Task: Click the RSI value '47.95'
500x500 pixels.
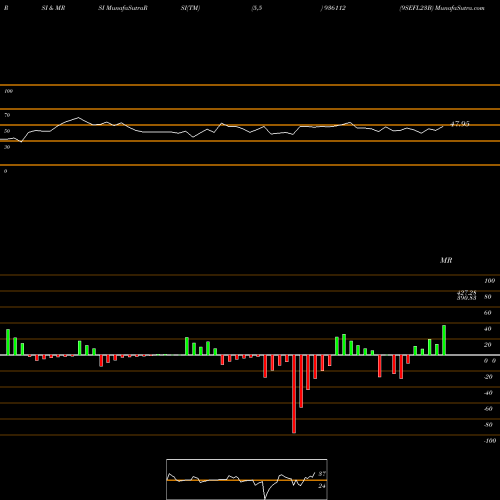Action: tap(460, 124)
